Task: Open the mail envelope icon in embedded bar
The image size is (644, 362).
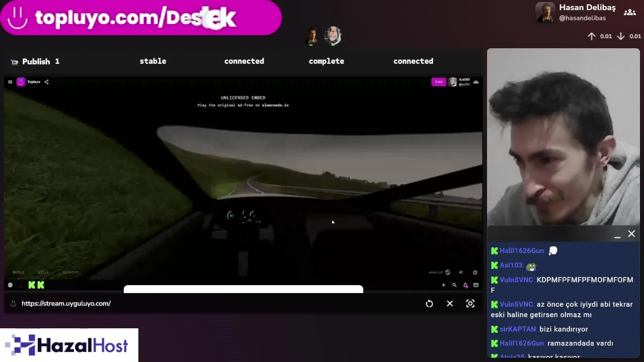Action: pos(476,285)
